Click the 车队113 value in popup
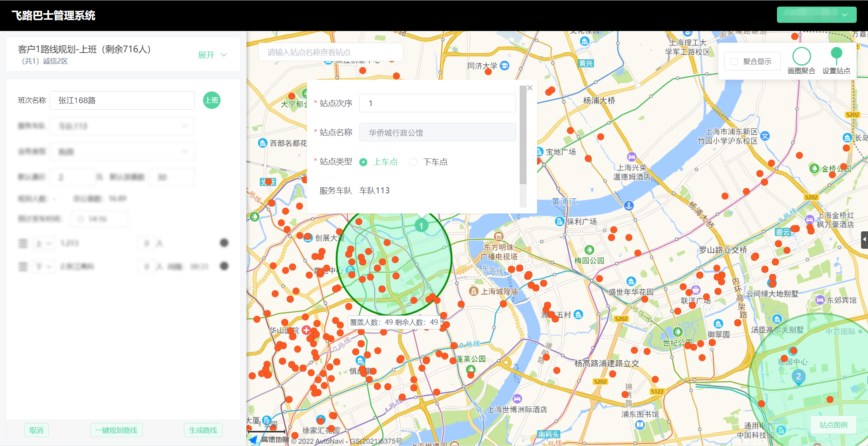 tap(374, 191)
